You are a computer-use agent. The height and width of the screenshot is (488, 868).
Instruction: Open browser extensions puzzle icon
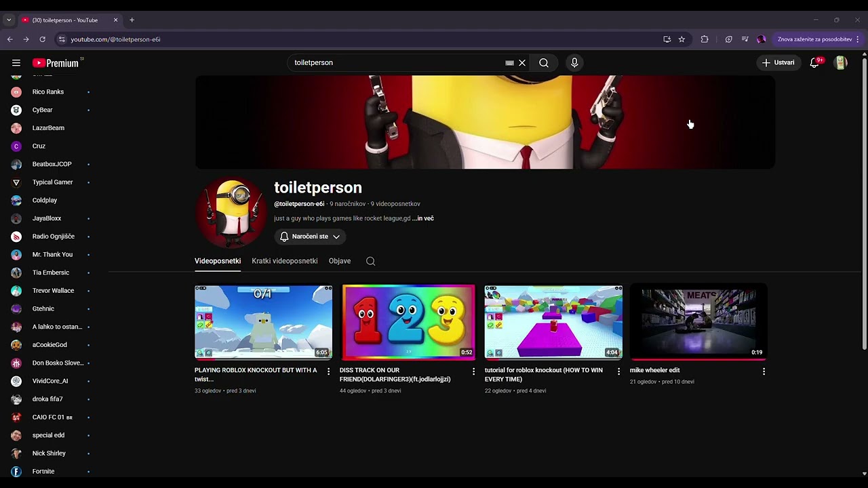pos(705,39)
